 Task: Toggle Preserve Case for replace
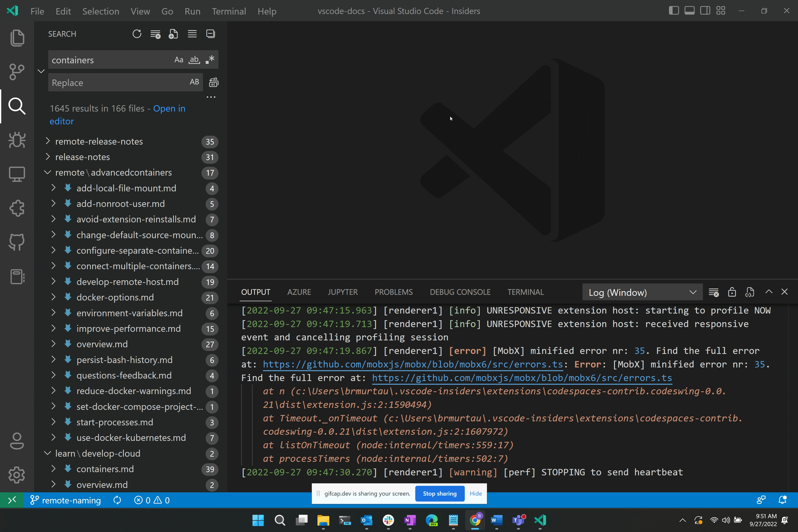pos(194,82)
